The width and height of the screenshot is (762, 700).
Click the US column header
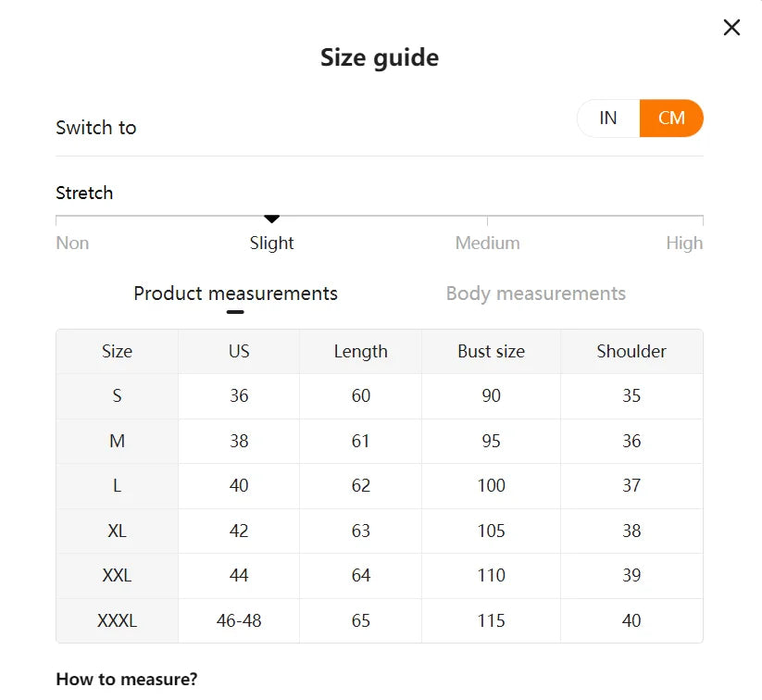(x=239, y=352)
